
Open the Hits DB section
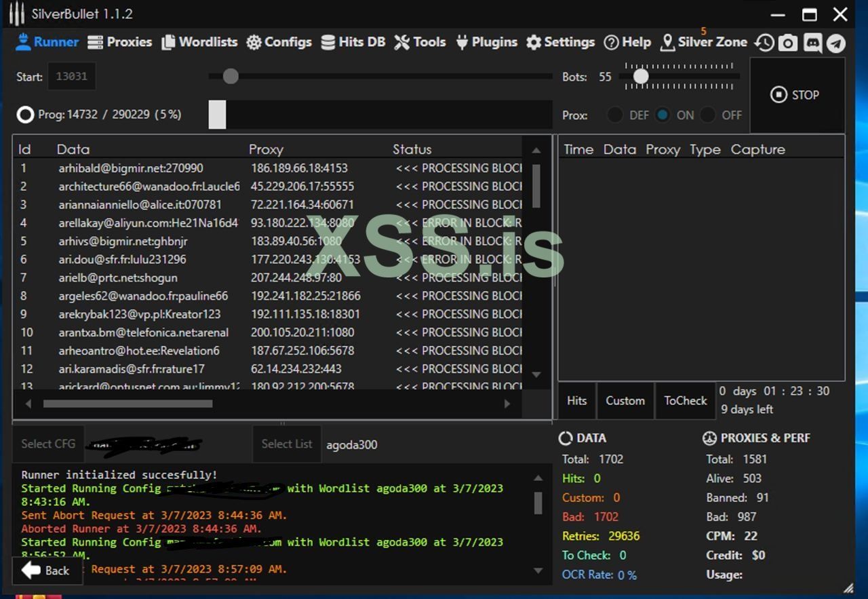pyautogui.click(x=353, y=42)
